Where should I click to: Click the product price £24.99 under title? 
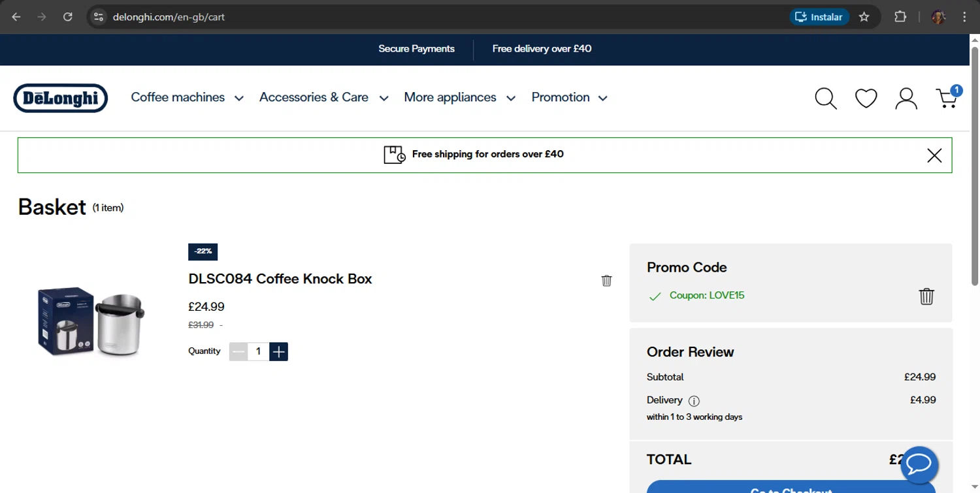(x=206, y=307)
